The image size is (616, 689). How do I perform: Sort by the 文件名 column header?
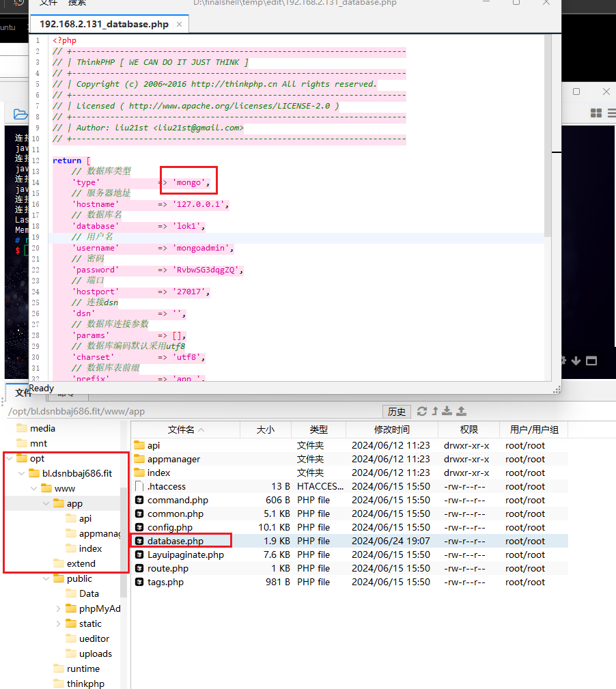(x=186, y=430)
